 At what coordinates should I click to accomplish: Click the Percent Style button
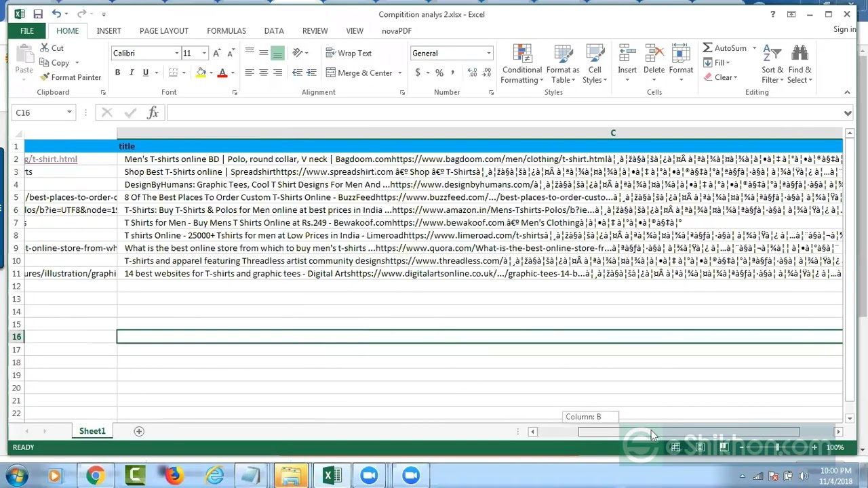click(x=439, y=73)
